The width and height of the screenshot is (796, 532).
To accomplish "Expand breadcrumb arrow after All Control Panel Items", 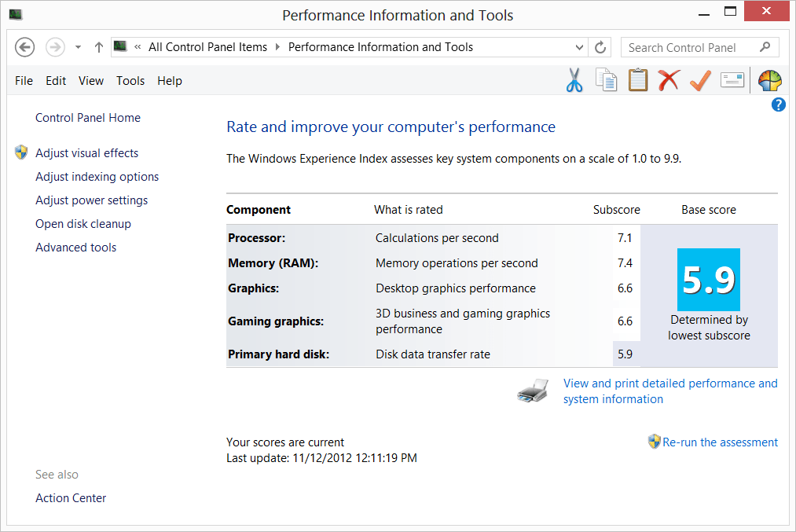I will coord(277,47).
